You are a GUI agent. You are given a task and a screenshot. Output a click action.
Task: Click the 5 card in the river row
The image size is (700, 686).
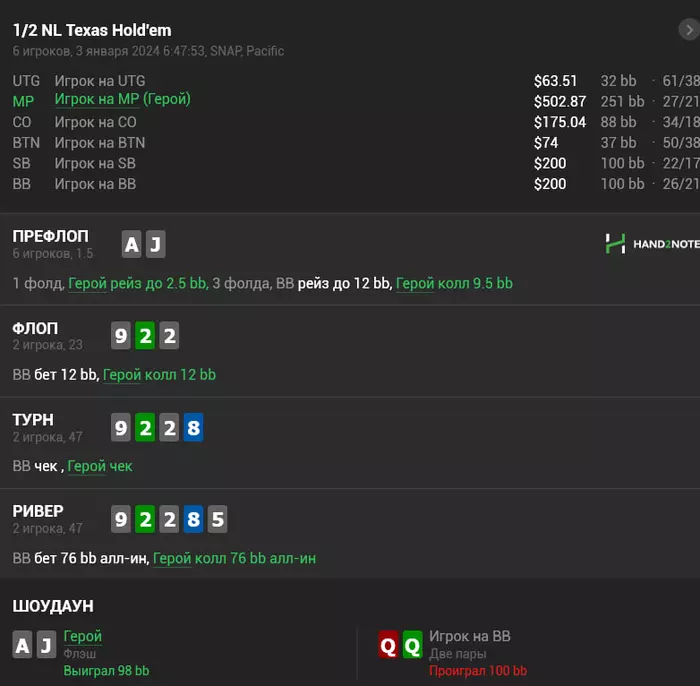[x=217, y=520]
